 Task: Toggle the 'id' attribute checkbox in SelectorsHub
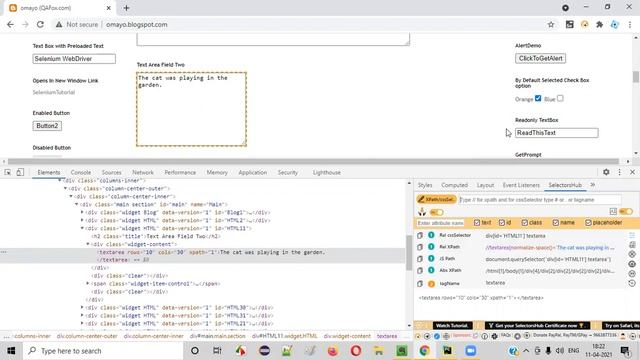[502, 222]
